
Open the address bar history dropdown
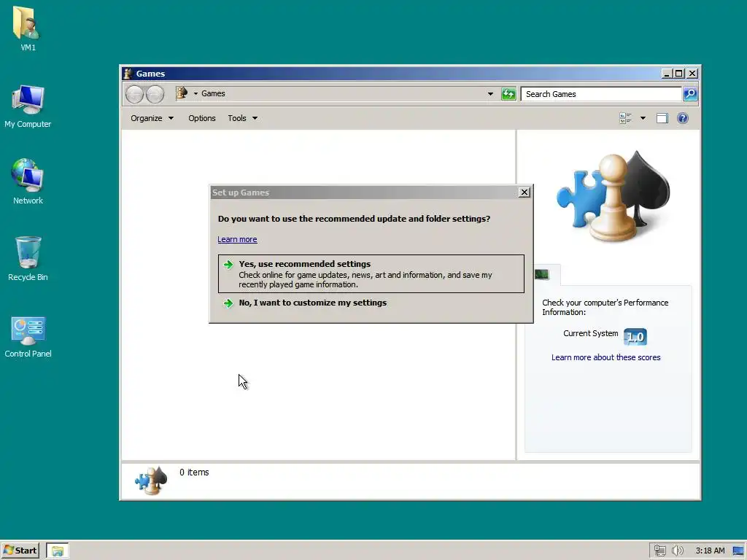tap(490, 94)
